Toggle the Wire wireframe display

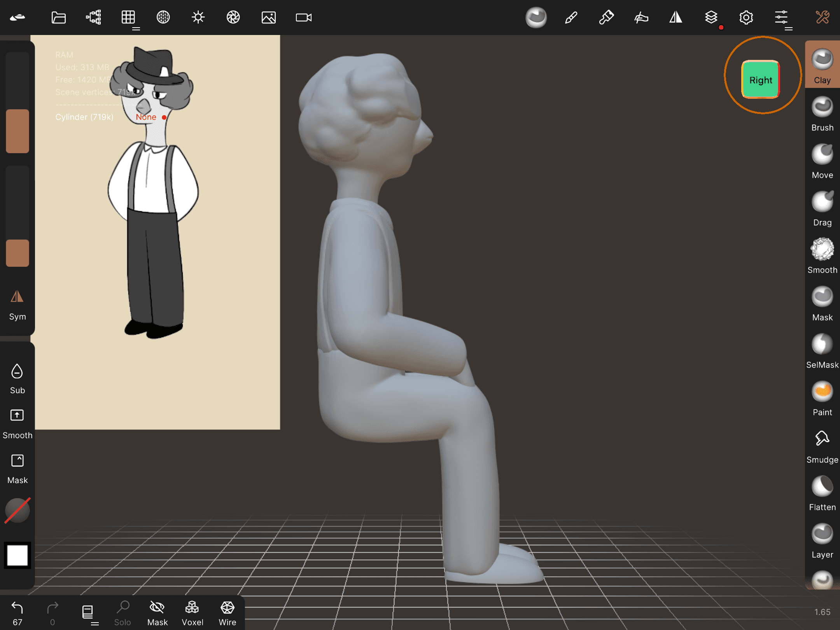coord(227,613)
